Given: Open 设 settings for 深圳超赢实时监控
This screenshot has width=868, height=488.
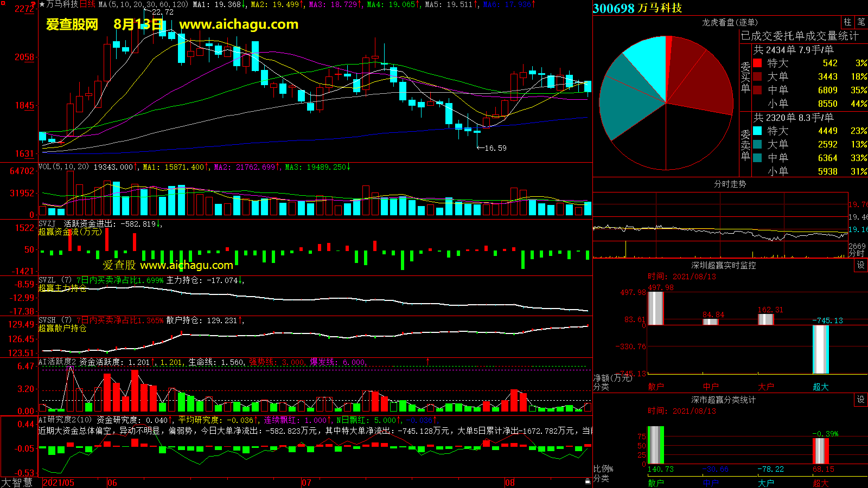Looking at the screenshot, I should [860, 265].
